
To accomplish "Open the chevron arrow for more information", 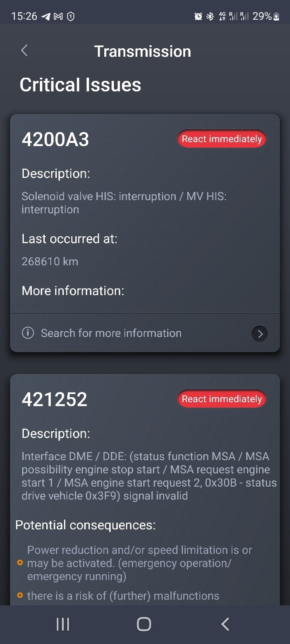I will pyautogui.click(x=260, y=334).
